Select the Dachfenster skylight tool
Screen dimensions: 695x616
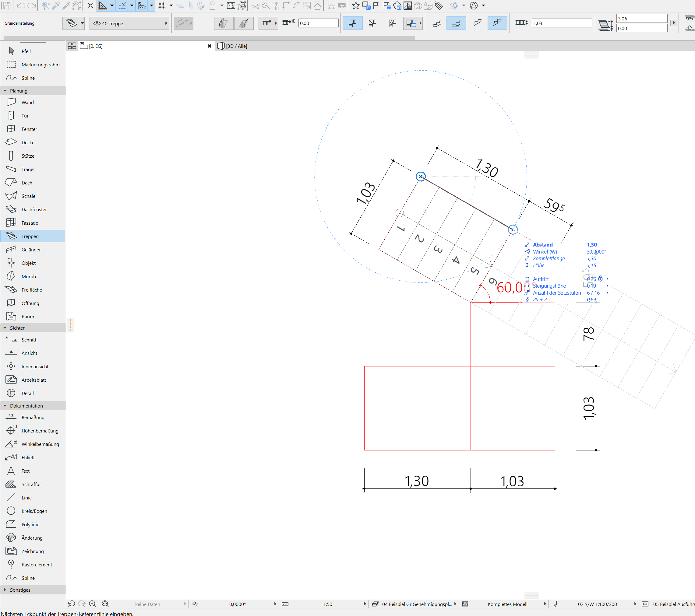pyautogui.click(x=34, y=210)
